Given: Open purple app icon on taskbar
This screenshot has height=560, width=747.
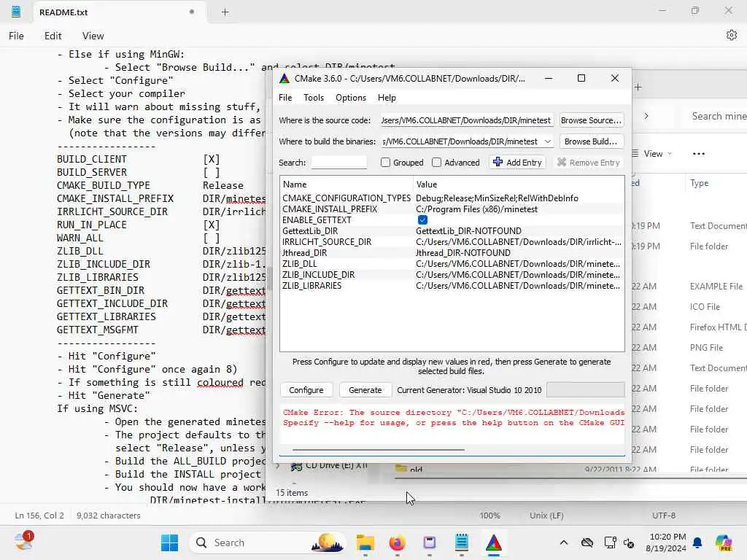Looking at the screenshot, I should [x=429, y=542].
